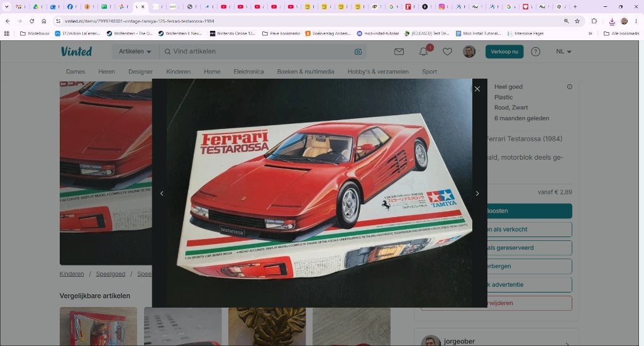644x346 pixels.
Task: Open notifications bell with red badge
Action: [423, 52]
